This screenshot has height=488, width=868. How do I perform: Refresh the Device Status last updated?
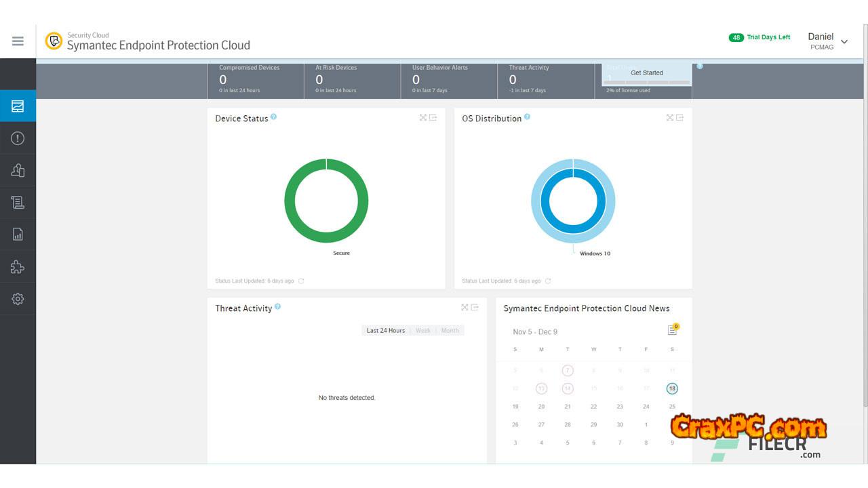pyautogui.click(x=301, y=281)
